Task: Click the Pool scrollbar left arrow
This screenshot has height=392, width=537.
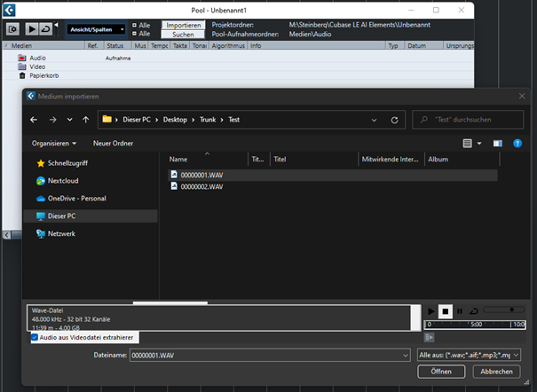Action: click(7, 235)
